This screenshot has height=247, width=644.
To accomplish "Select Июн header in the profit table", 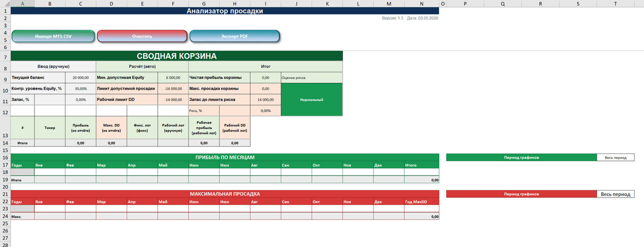I will [x=204, y=164].
